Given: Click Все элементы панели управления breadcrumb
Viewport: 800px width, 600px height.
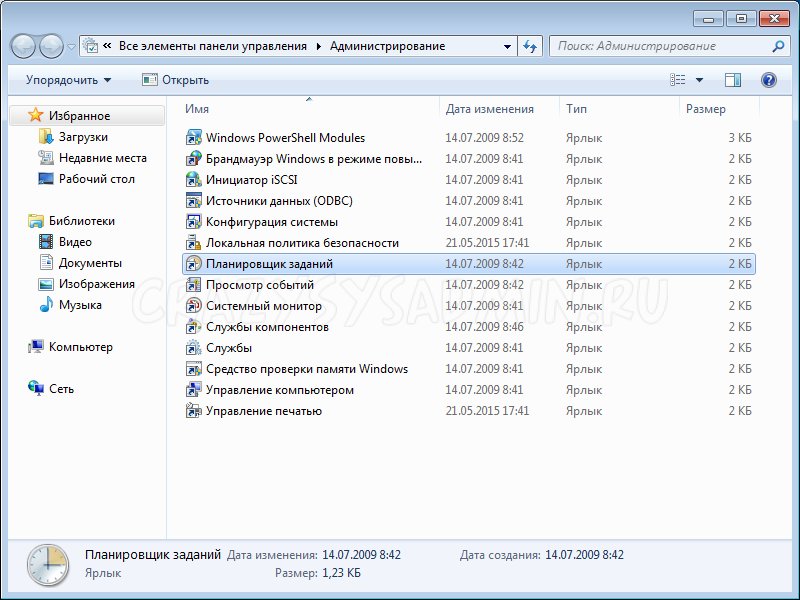Looking at the screenshot, I should click(x=214, y=46).
